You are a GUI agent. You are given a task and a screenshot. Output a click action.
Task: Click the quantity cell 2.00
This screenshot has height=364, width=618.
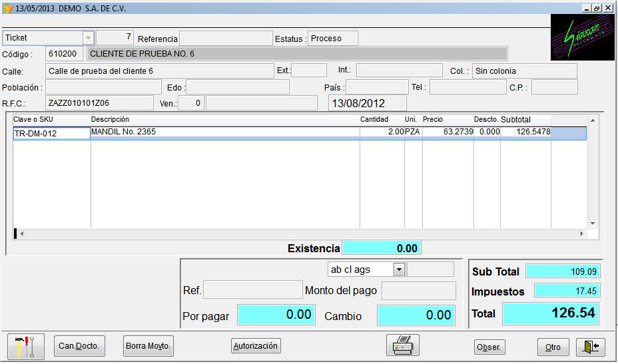[x=382, y=132]
